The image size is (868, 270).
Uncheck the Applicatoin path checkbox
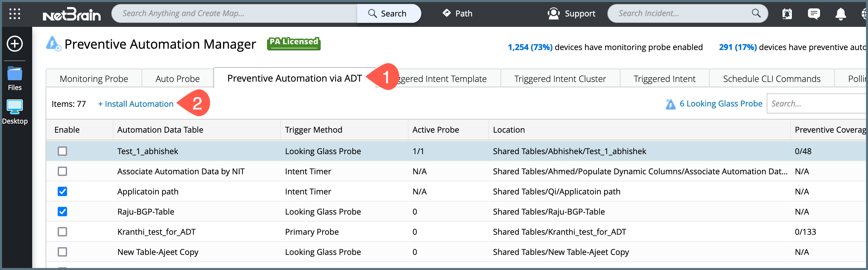tap(62, 191)
